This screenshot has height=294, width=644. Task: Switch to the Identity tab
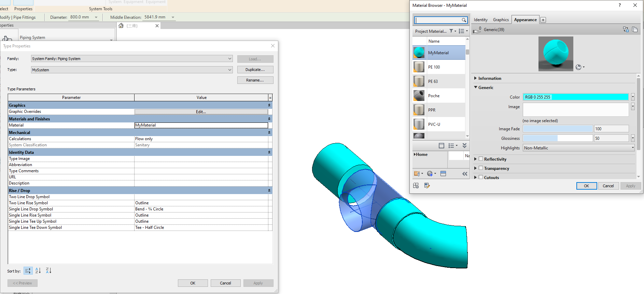tap(480, 20)
